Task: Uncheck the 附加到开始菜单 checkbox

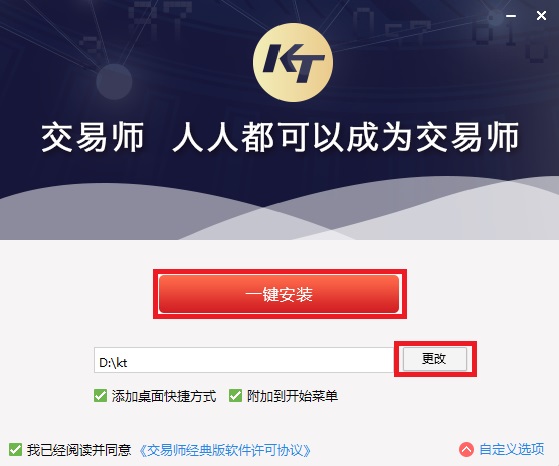Action: 235,396
